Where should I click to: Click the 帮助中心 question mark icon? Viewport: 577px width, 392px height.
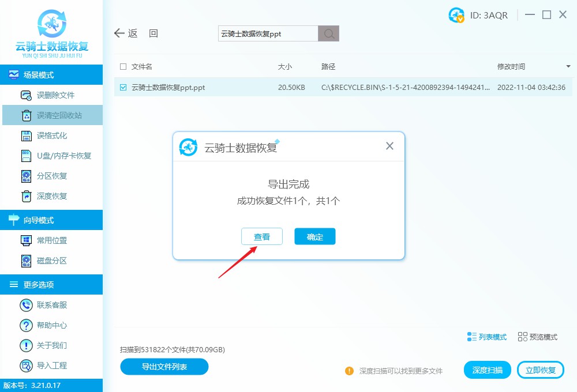click(x=26, y=325)
